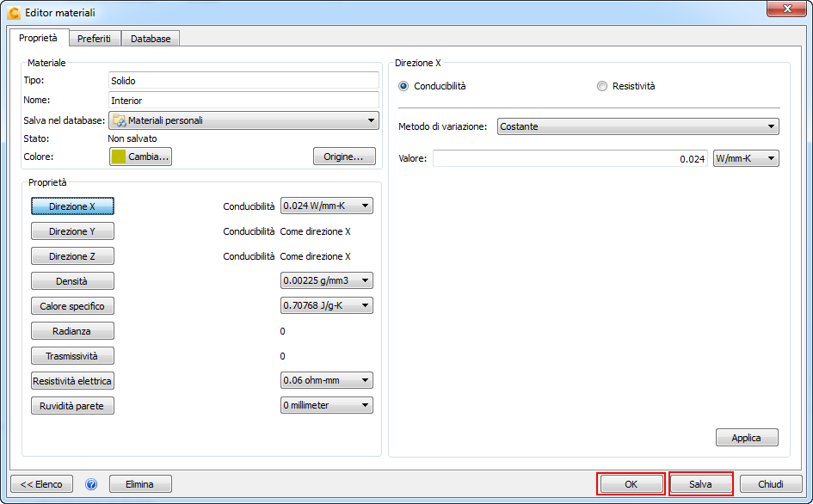This screenshot has width=813, height=504.
Task: Click the Elimina button
Action: click(140, 484)
